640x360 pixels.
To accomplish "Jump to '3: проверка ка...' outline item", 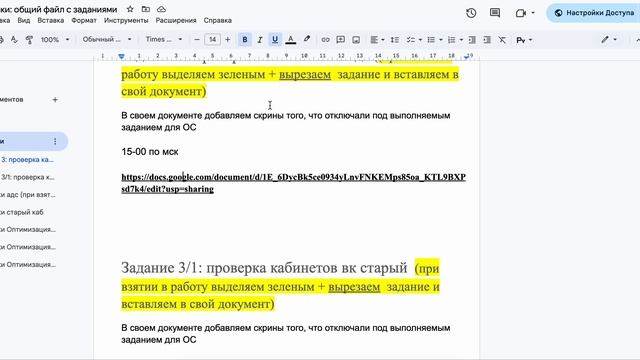I will [x=27, y=160].
